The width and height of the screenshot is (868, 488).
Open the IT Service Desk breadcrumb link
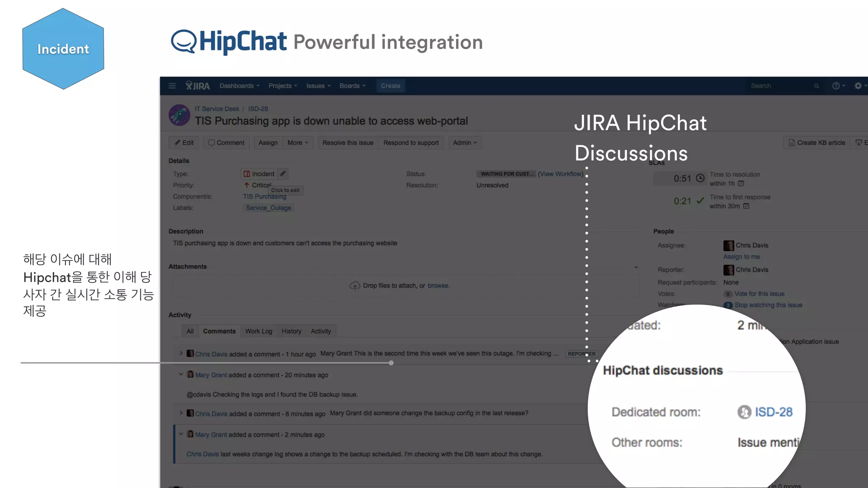[217, 109]
